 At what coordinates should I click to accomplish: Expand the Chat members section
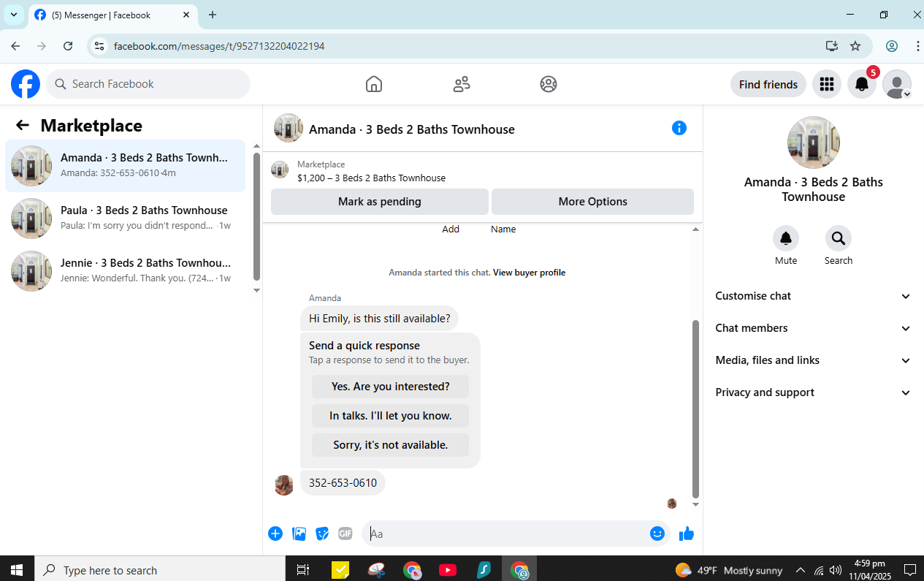coord(813,328)
